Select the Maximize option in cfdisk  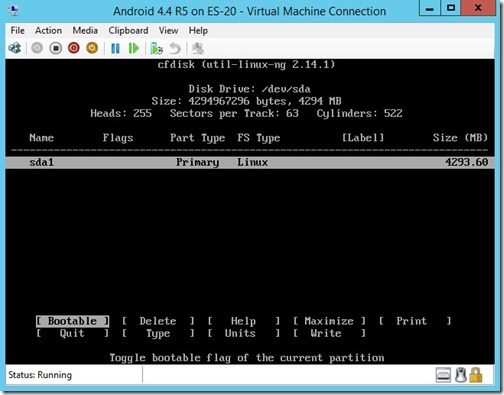[x=329, y=321]
